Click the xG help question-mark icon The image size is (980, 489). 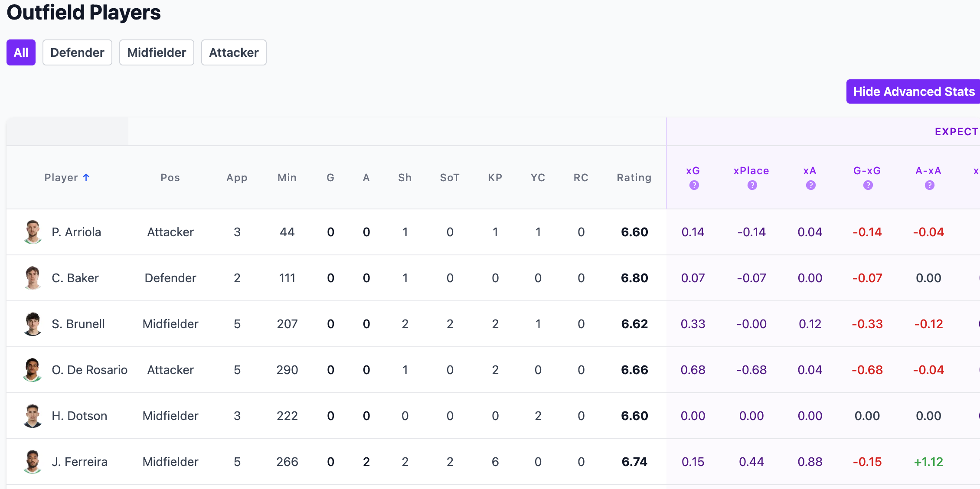694,186
